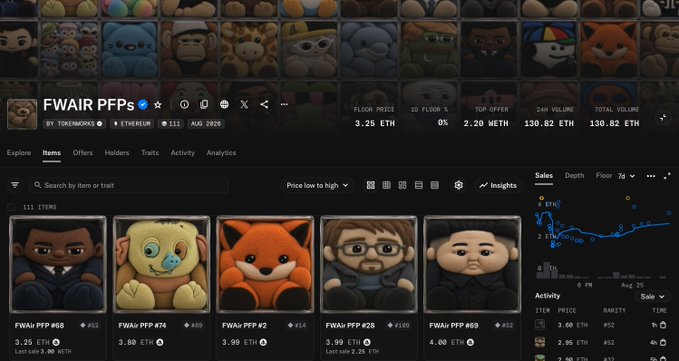Open the Holders tab
679x361 pixels.
[117, 153]
